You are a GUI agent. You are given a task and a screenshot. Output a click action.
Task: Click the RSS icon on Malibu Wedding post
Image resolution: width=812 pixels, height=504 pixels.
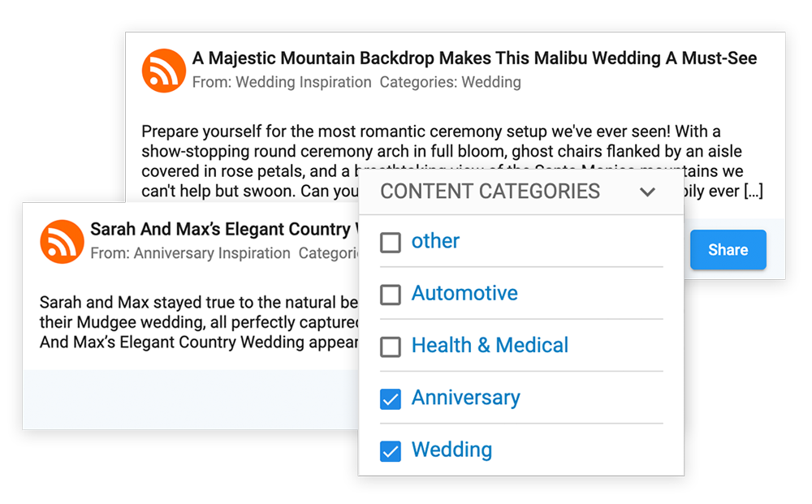(x=164, y=71)
